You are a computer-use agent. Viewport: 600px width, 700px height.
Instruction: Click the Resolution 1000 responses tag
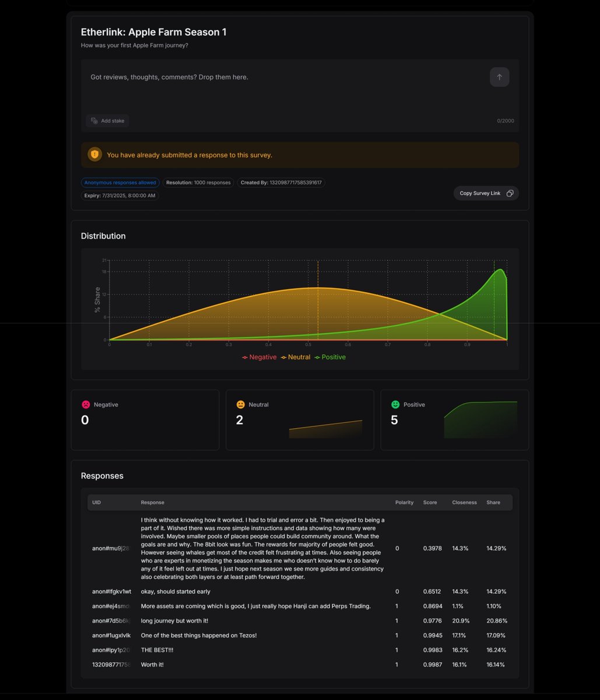coord(198,183)
